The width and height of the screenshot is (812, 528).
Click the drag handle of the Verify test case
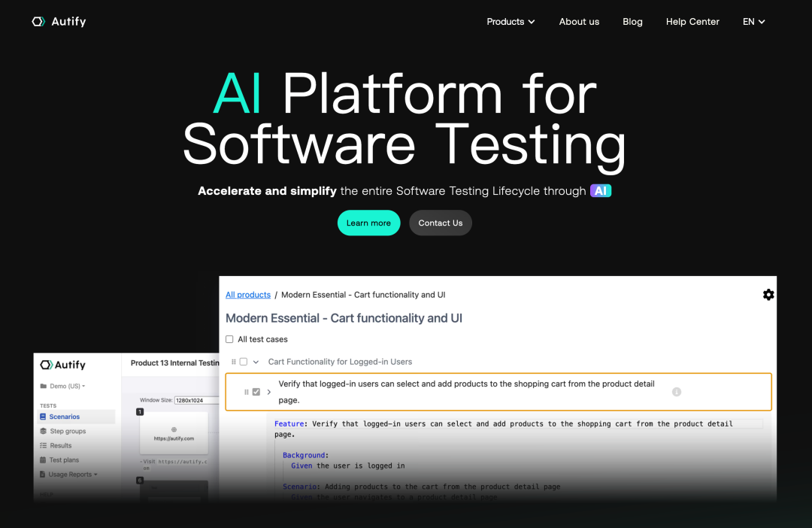point(246,392)
